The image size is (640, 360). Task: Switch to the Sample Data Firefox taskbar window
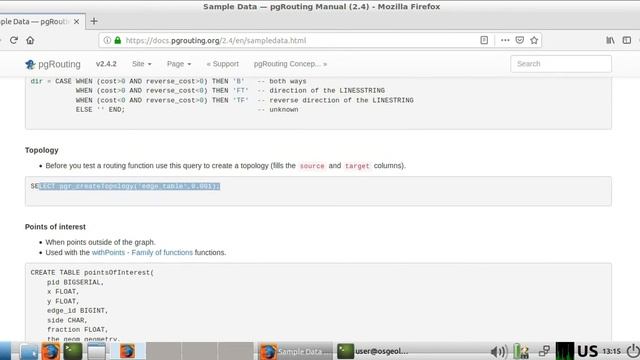click(296, 351)
